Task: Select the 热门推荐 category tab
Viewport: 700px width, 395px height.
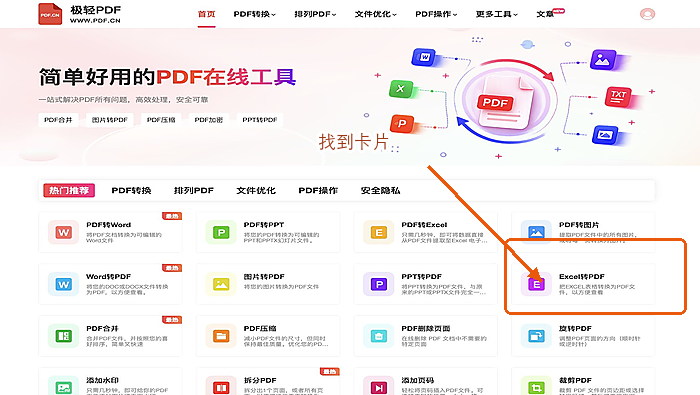Action: (x=69, y=191)
